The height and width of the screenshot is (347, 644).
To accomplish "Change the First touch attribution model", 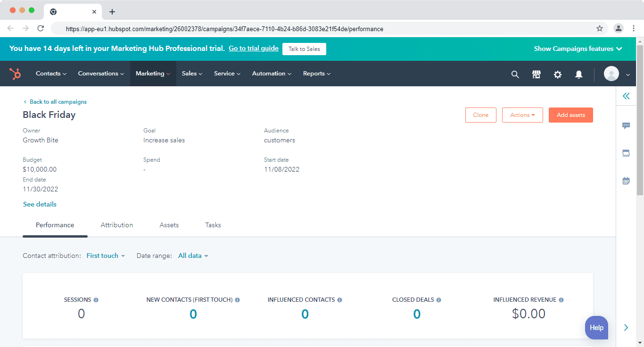I will click(105, 256).
